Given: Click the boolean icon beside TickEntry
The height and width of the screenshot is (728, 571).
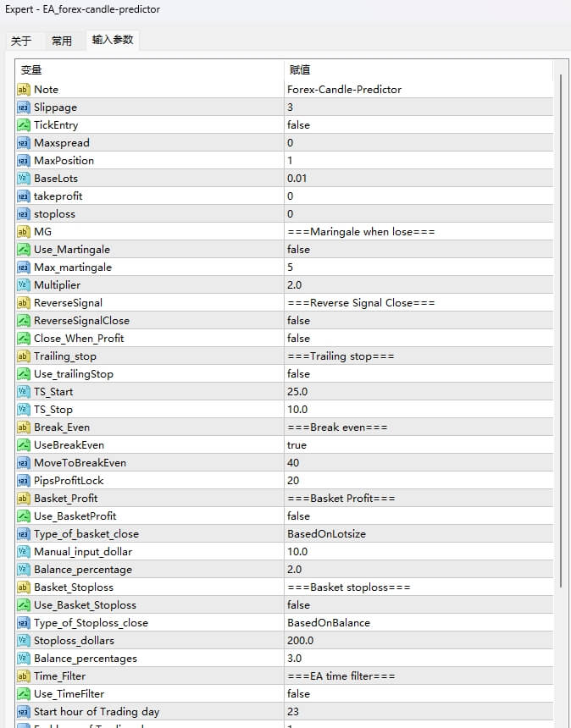Looking at the screenshot, I should (x=24, y=125).
